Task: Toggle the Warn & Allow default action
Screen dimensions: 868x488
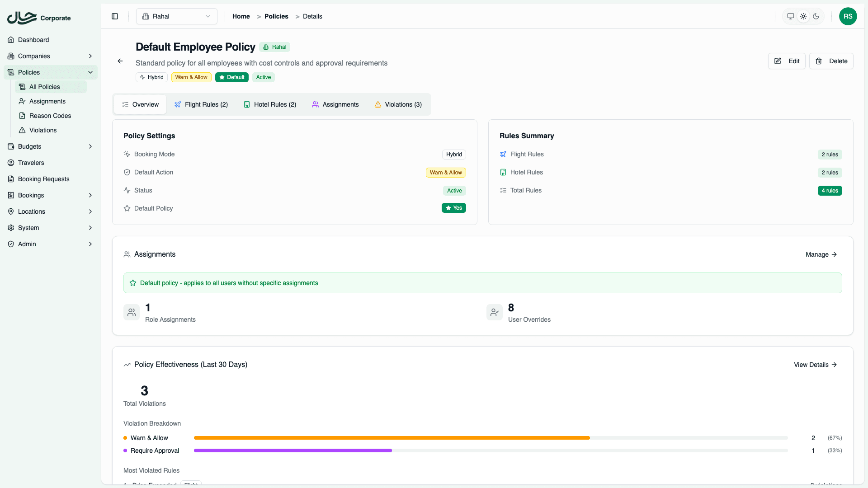Action: [446, 172]
